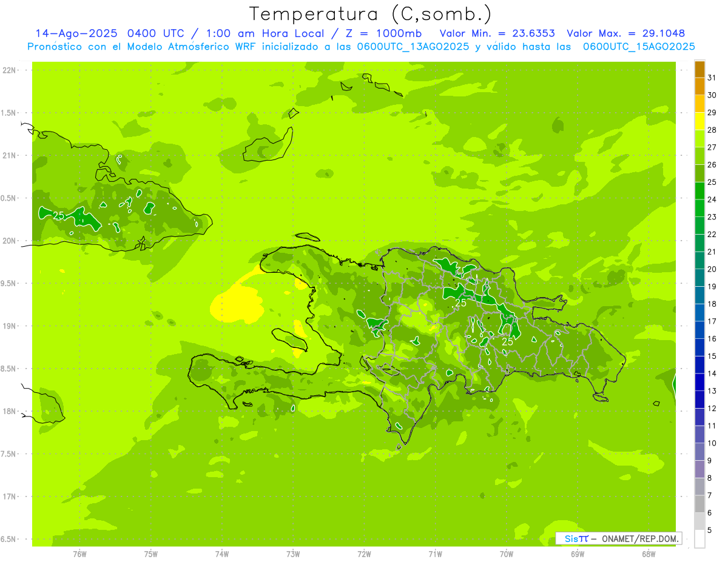
Task: Click the 18N latitude label
Action: [9, 412]
